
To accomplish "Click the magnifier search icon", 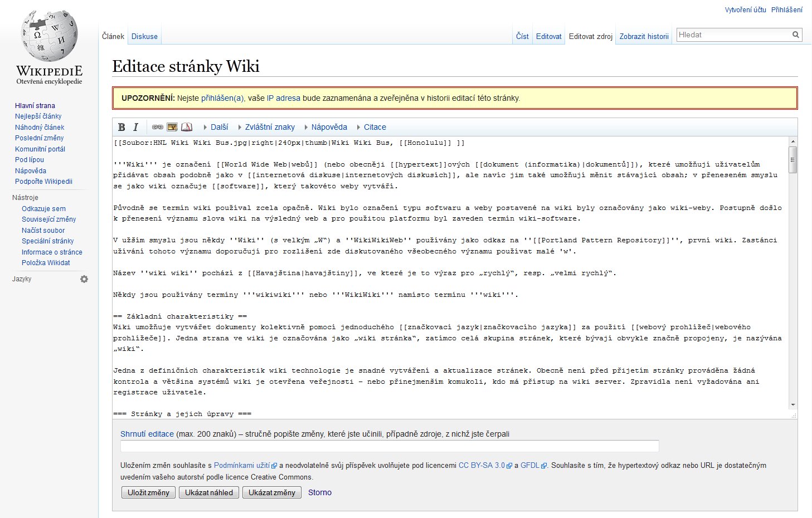I will (796, 35).
